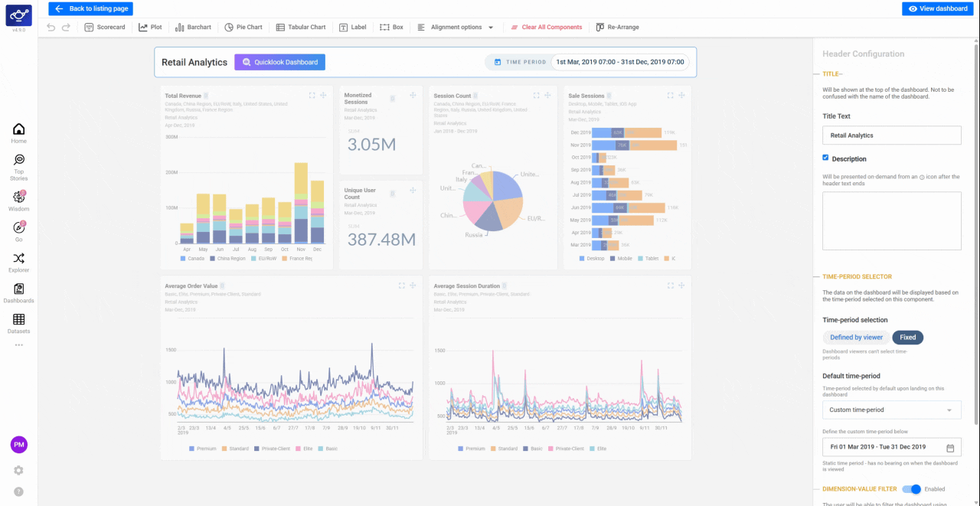Click the app logo icon

pyautogui.click(x=18, y=15)
